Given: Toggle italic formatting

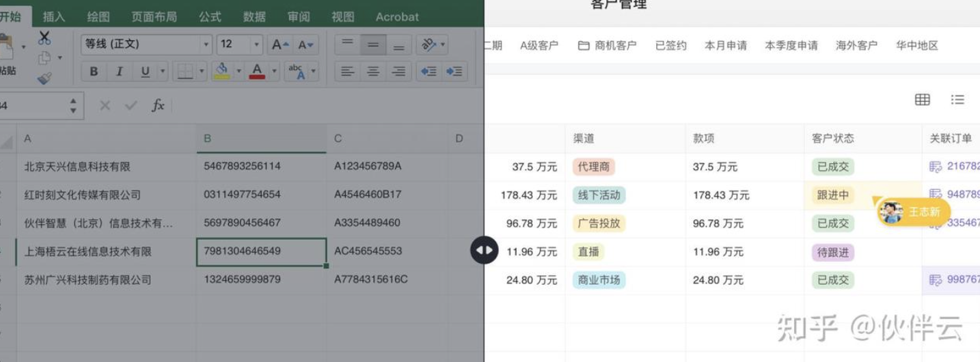Looking at the screenshot, I should coord(119,71).
